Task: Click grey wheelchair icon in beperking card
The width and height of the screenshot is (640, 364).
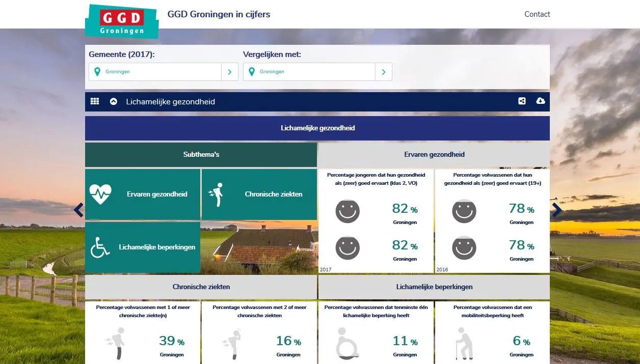Action: point(347,343)
